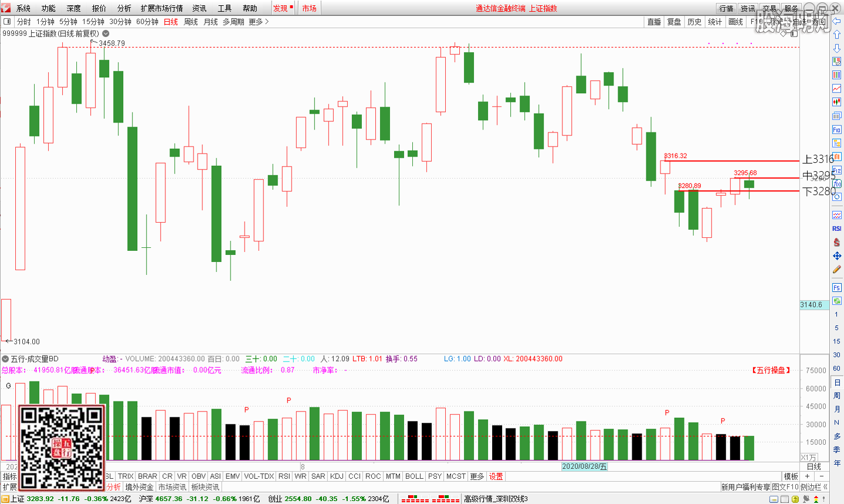Click the four-way move arrows icon
The width and height of the screenshot is (844, 504).
pyautogui.click(x=837, y=256)
